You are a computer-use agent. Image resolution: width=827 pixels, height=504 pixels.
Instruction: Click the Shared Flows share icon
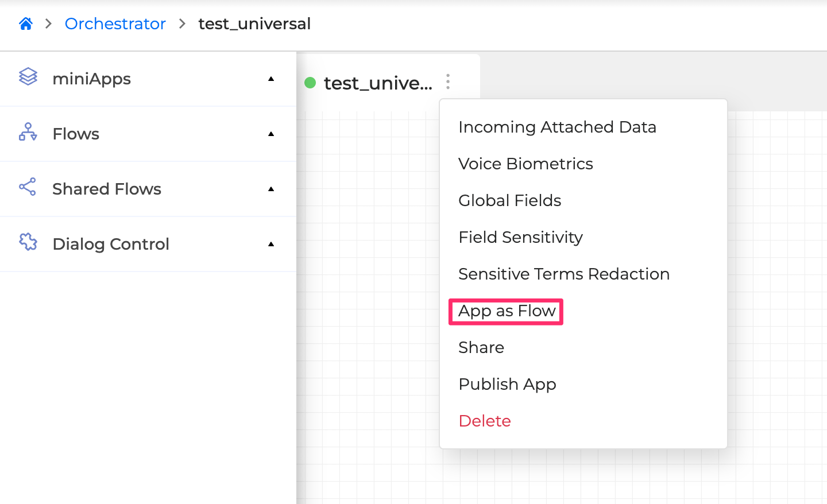point(28,187)
